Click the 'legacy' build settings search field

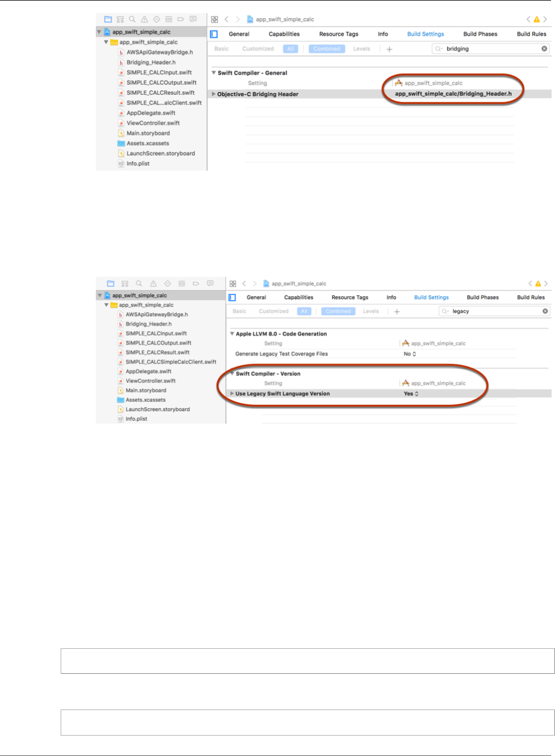tap(494, 311)
